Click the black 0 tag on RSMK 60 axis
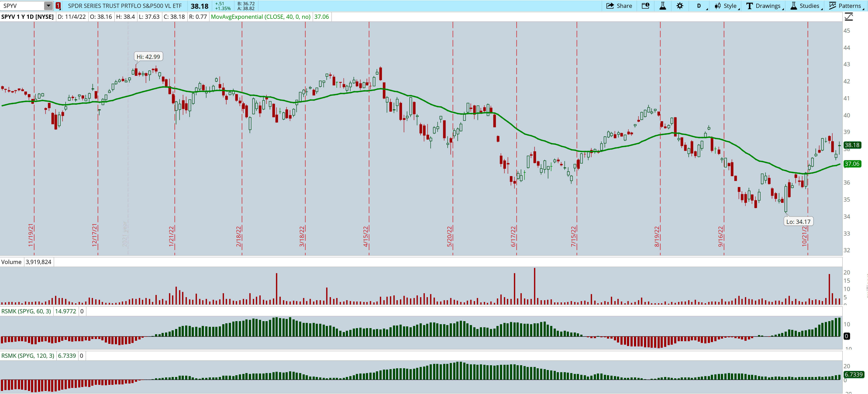 (846, 336)
